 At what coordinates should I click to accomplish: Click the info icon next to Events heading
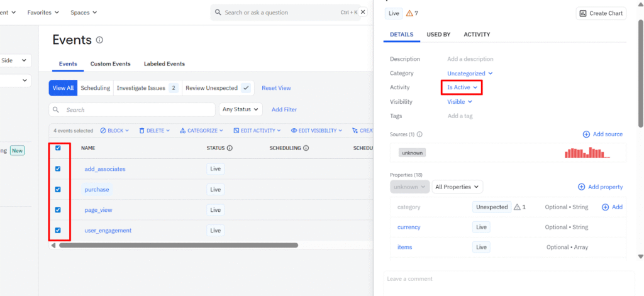click(99, 40)
